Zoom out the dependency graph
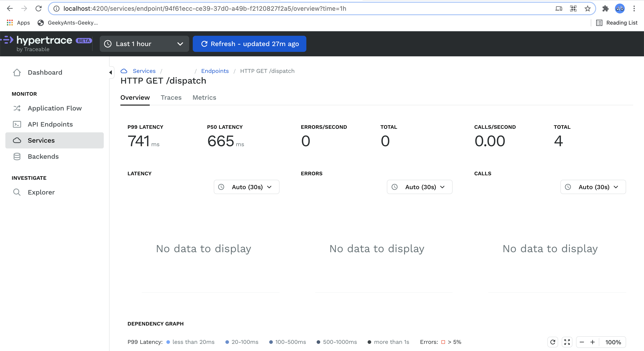The image size is (644, 351). point(582,342)
